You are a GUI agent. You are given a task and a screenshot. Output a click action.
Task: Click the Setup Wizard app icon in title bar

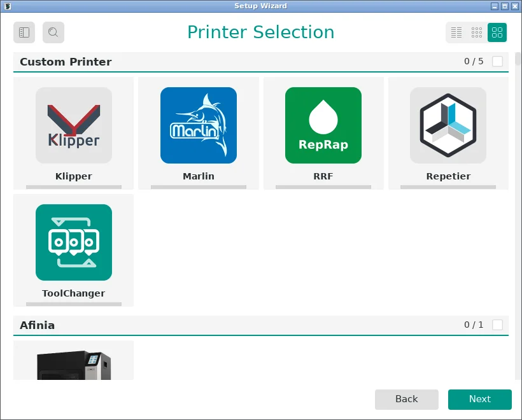(x=8, y=6)
